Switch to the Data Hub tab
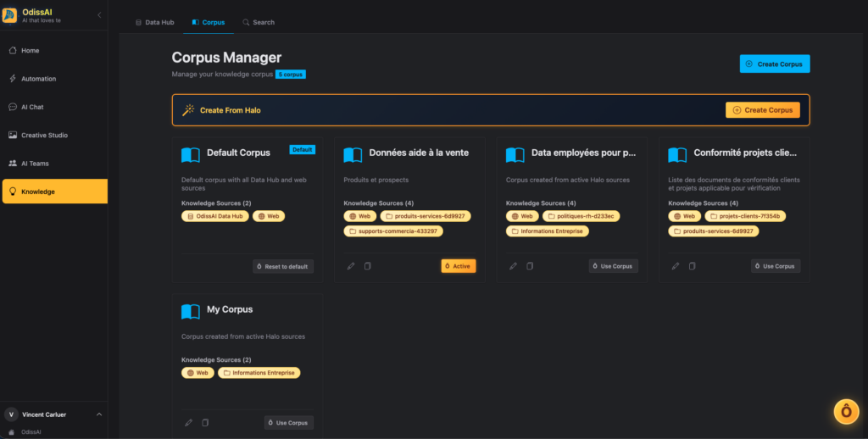Screen dimensions: 868x439 pos(155,22)
